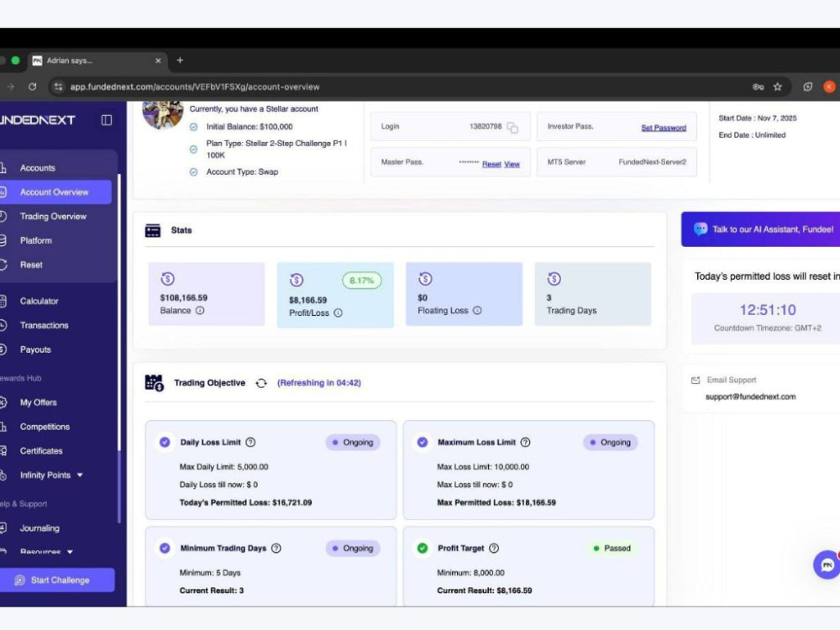Open the Platform menu item
840x630 pixels.
click(x=36, y=240)
